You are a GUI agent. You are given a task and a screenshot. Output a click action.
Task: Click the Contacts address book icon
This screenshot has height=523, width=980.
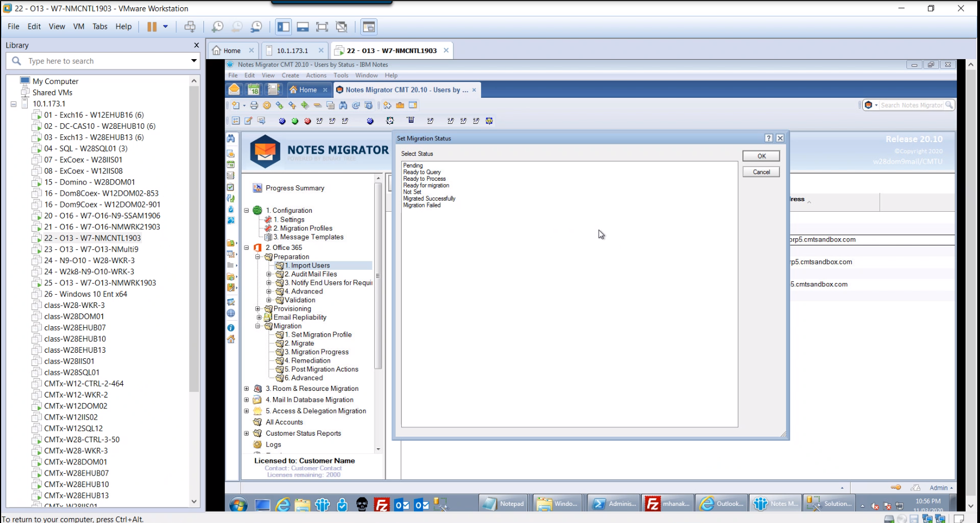click(272, 90)
